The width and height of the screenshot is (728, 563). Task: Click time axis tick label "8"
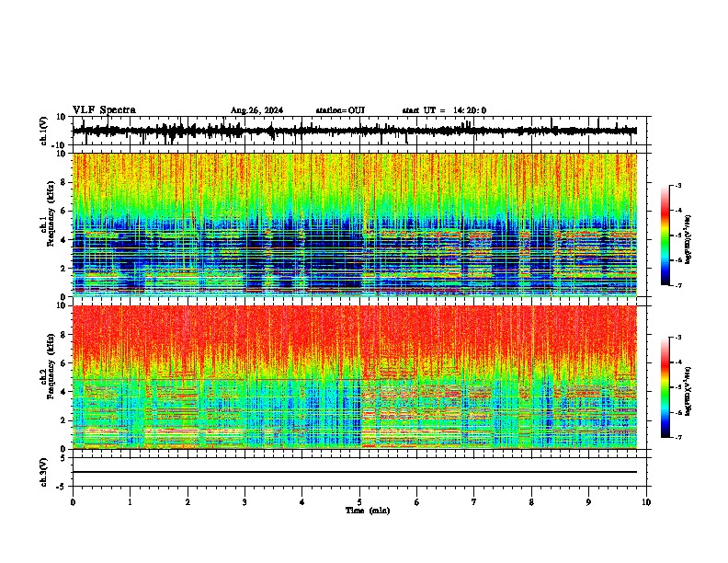click(x=531, y=502)
